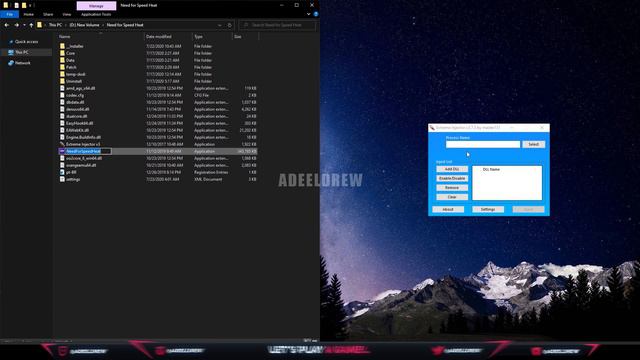Select the Uninstall folder icon

tap(62, 81)
